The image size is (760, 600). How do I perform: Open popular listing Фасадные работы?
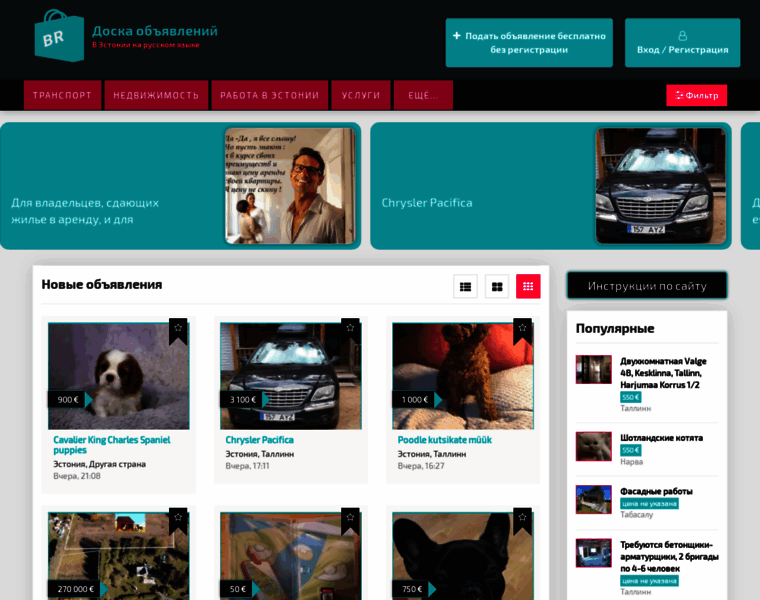(x=656, y=491)
